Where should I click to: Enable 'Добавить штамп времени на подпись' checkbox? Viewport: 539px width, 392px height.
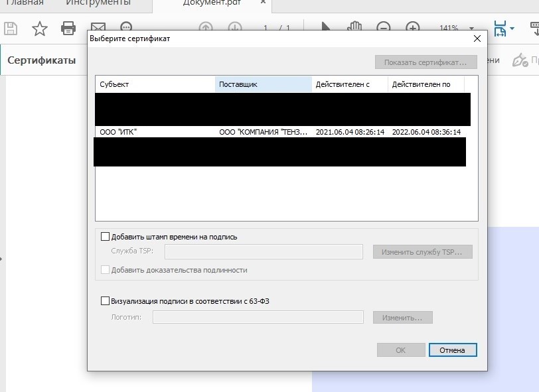click(x=105, y=236)
